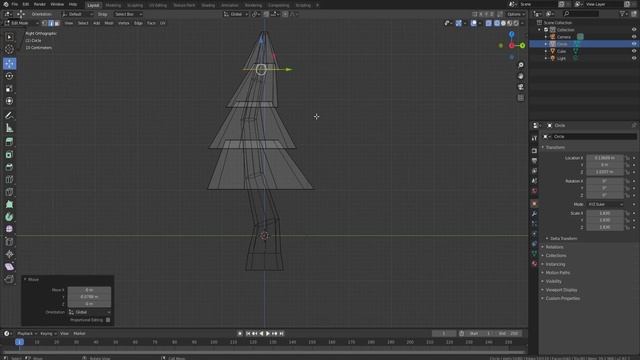Image resolution: width=640 pixels, height=360 pixels.
Task: Click the Move Y value field
Action: [89, 297]
